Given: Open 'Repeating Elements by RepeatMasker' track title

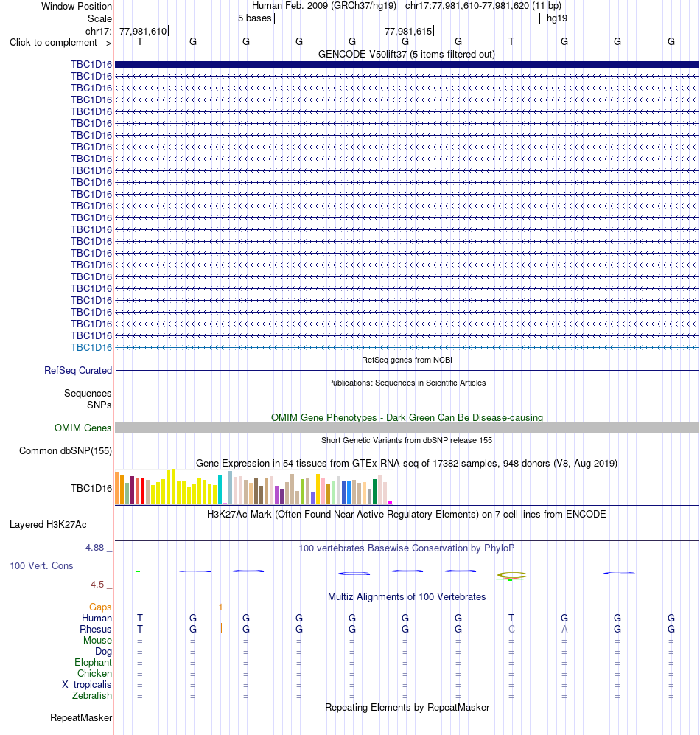Looking at the screenshot, I should click(x=407, y=707).
